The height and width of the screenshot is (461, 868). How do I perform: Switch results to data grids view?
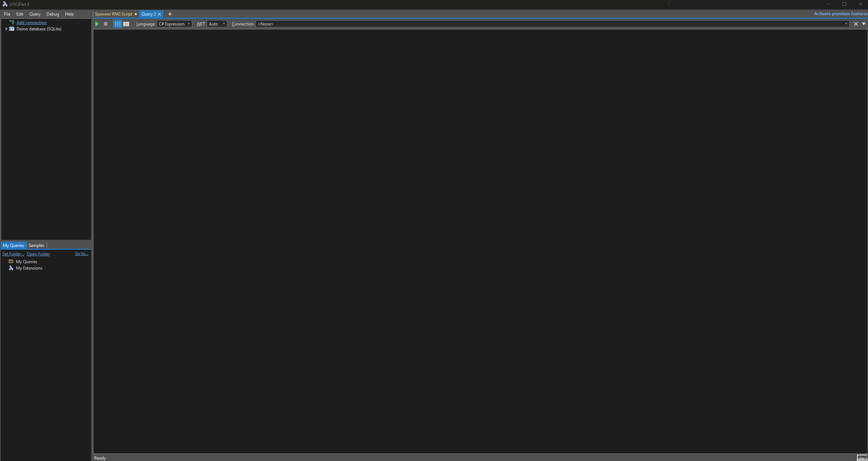coord(126,24)
